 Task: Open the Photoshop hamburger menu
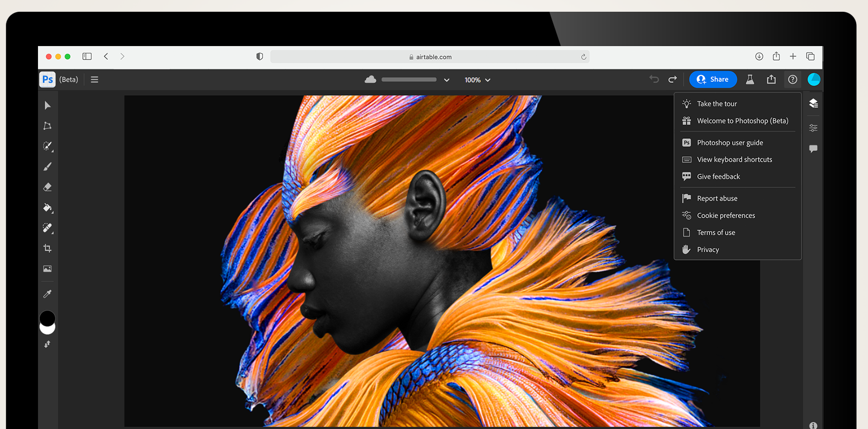point(94,79)
